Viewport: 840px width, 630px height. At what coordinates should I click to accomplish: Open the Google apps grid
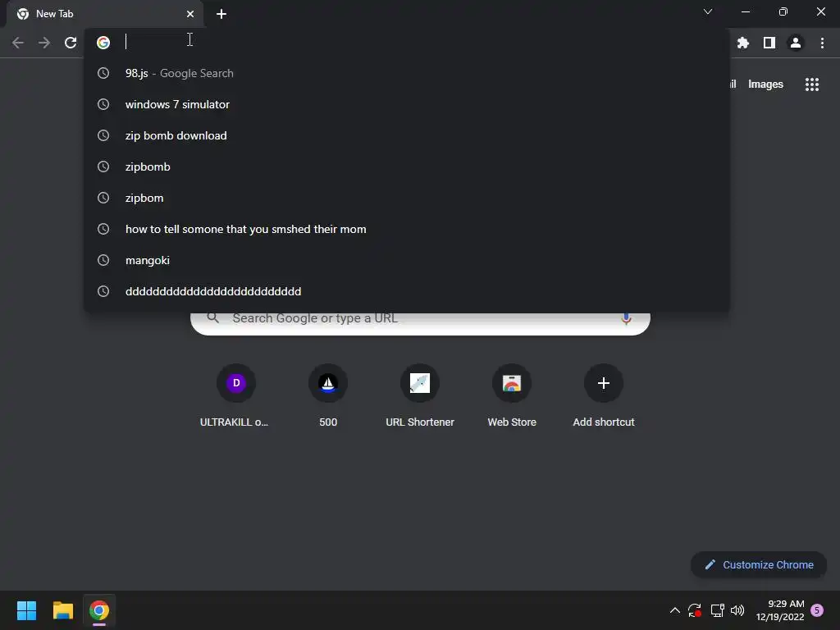pos(812,84)
